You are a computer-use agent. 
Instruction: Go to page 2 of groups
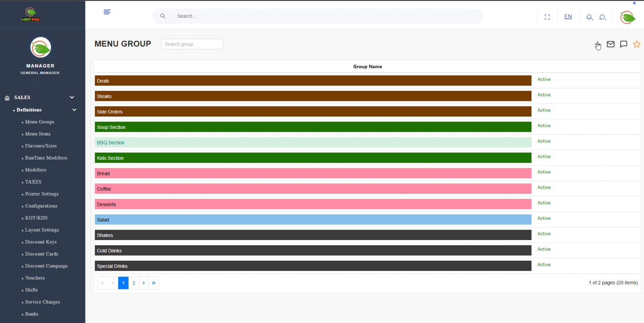coord(134,283)
